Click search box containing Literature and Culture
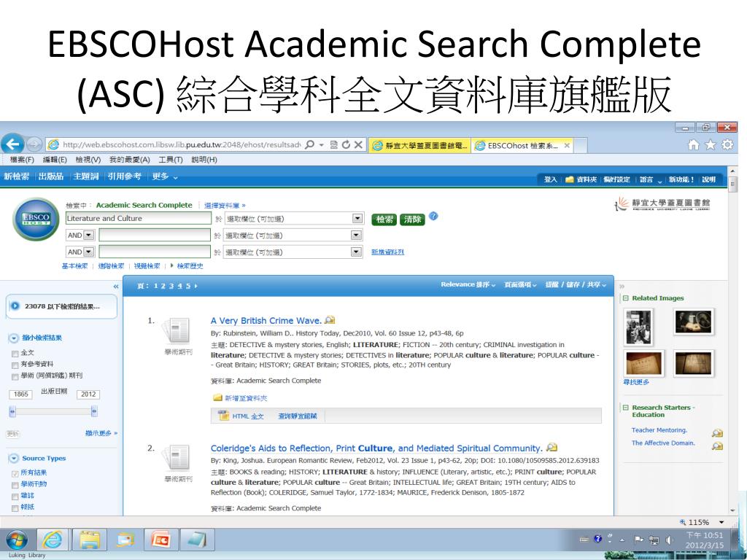 point(138,218)
